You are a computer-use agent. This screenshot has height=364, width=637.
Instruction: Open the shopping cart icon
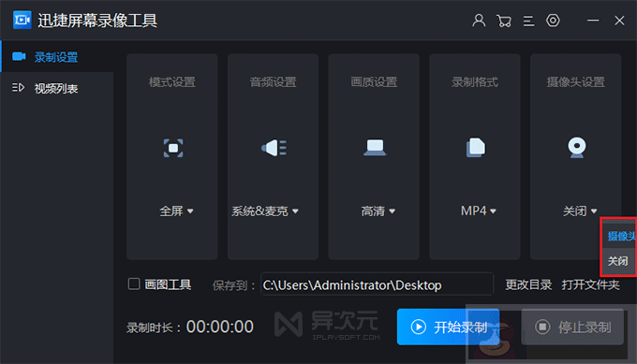pyautogui.click(x=504, y=21)
